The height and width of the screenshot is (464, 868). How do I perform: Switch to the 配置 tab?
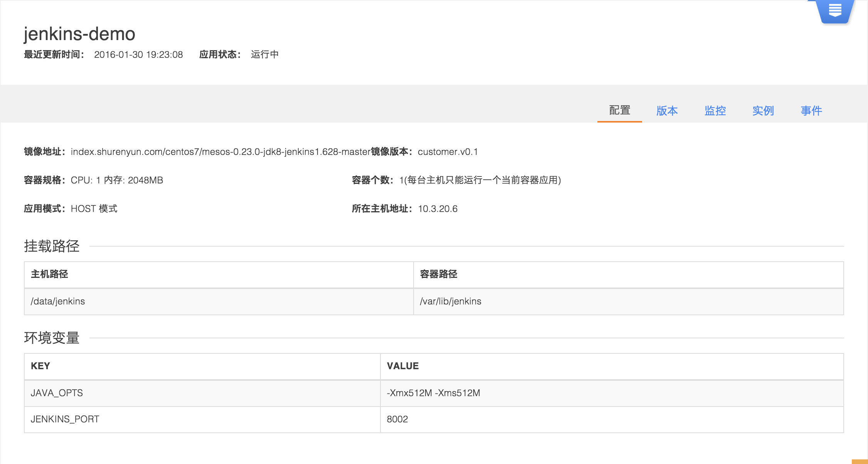620,111
